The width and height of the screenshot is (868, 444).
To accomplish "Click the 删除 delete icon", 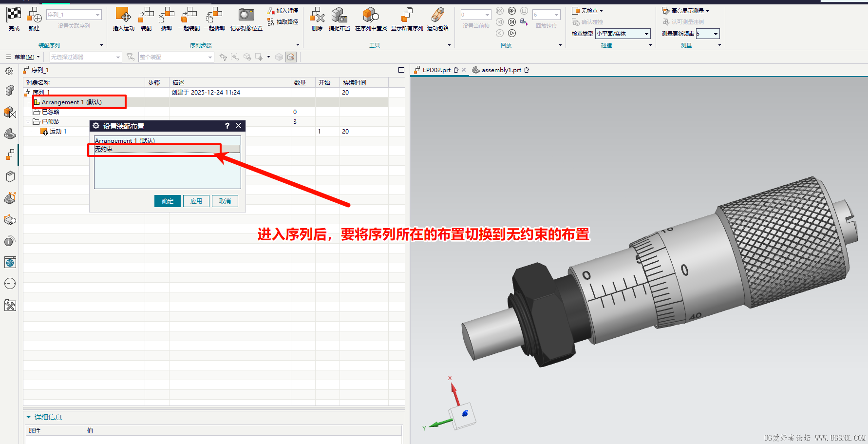I will [317, 15].
